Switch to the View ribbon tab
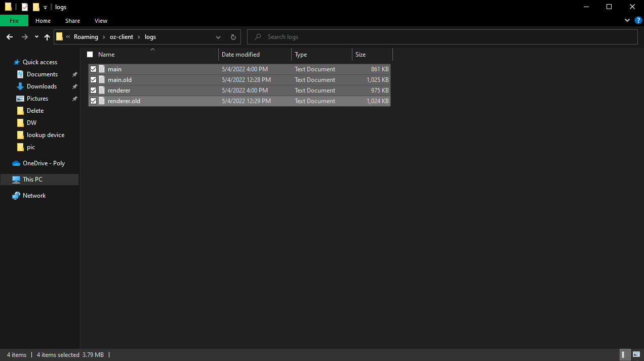 click(x=100, y=21)
